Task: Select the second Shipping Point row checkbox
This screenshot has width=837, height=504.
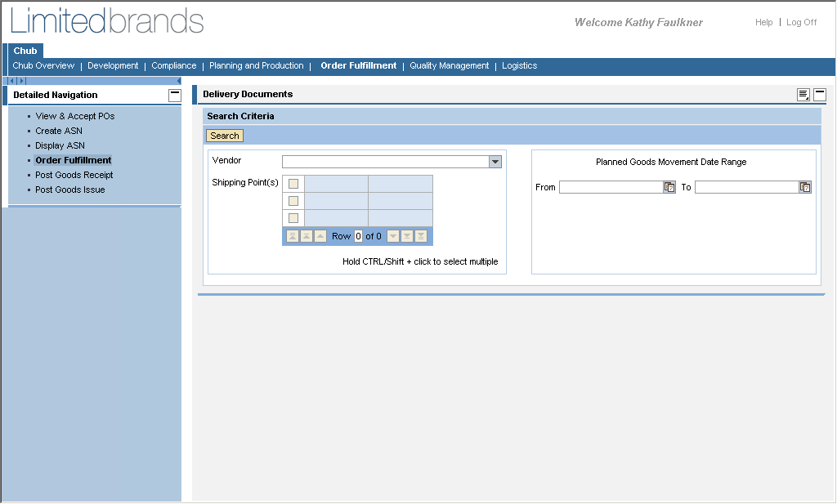Action: point(293,201)
